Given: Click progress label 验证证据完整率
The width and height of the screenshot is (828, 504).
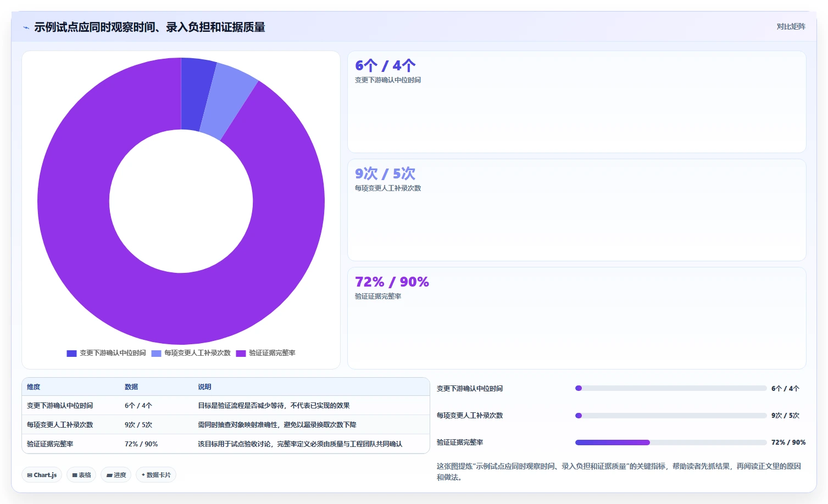Looking at the screenshot, I should [x=460, y=443].
